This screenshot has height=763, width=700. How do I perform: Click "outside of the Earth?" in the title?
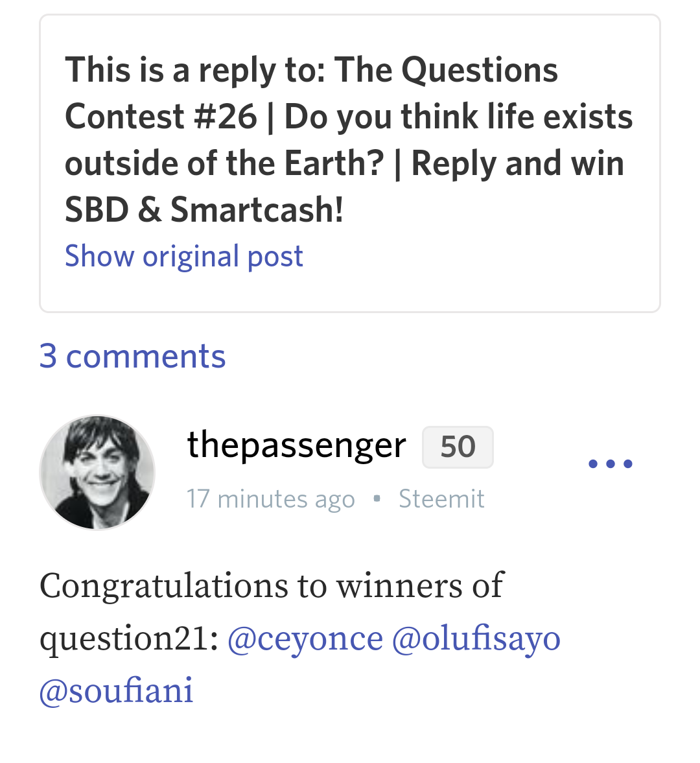[224, 163]
